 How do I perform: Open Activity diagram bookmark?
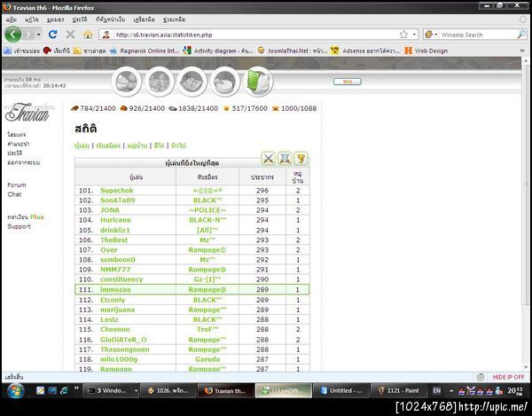coord(218,51)
